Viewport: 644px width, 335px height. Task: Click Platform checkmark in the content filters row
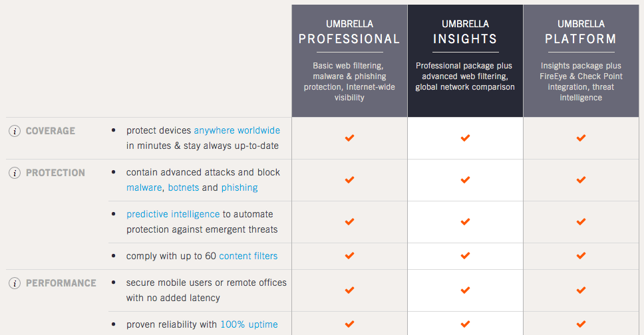tap(581, 256)
